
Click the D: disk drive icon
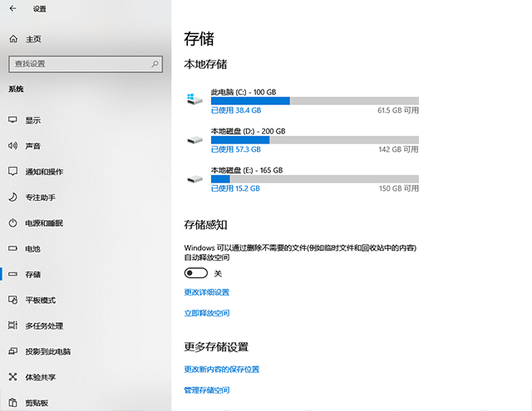pos(195,139)
